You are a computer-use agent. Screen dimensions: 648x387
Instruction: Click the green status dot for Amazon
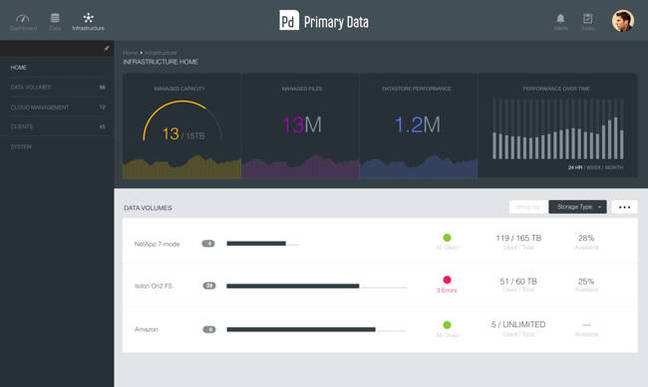447,325
